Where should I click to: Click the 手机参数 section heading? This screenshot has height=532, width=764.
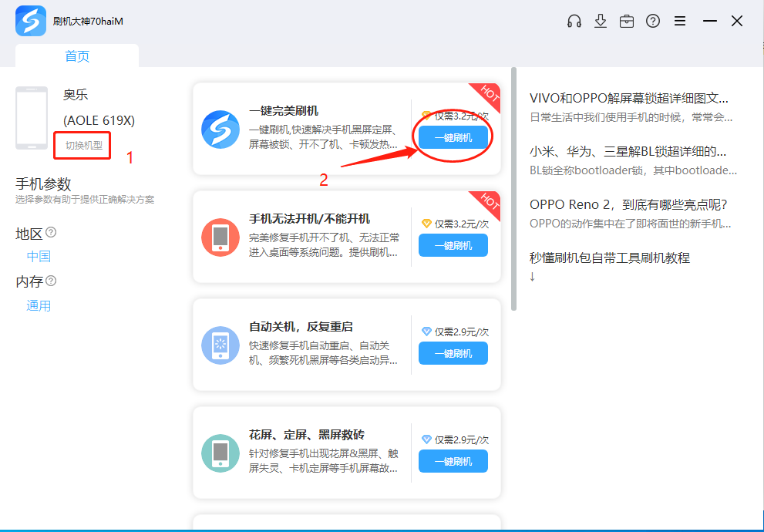coord(43,184)
